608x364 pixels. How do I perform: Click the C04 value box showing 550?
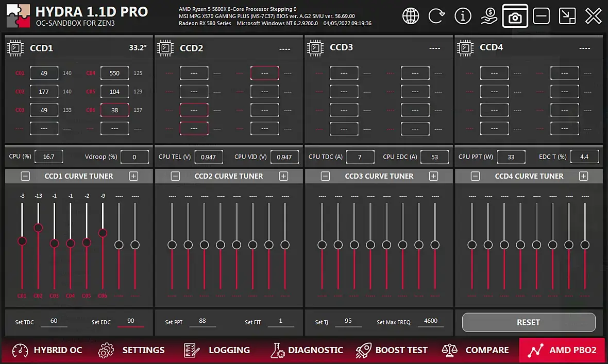tap(114, 73)
